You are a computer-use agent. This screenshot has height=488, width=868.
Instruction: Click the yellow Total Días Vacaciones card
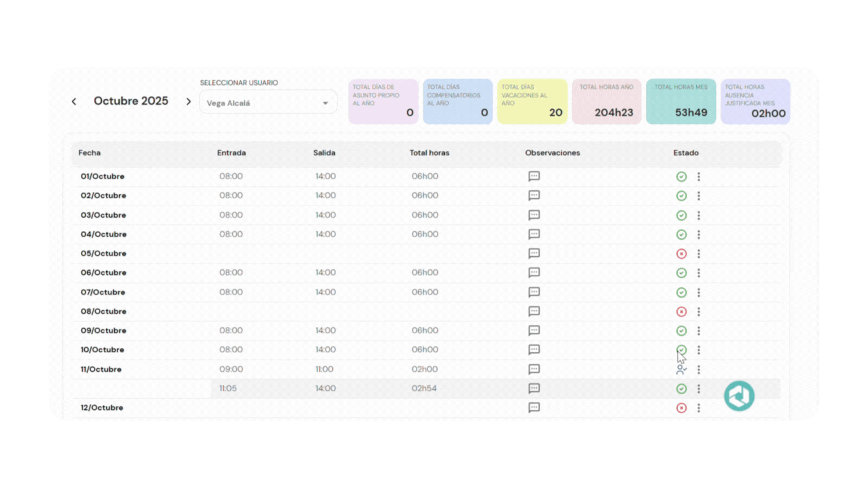[x=532, y=102]
